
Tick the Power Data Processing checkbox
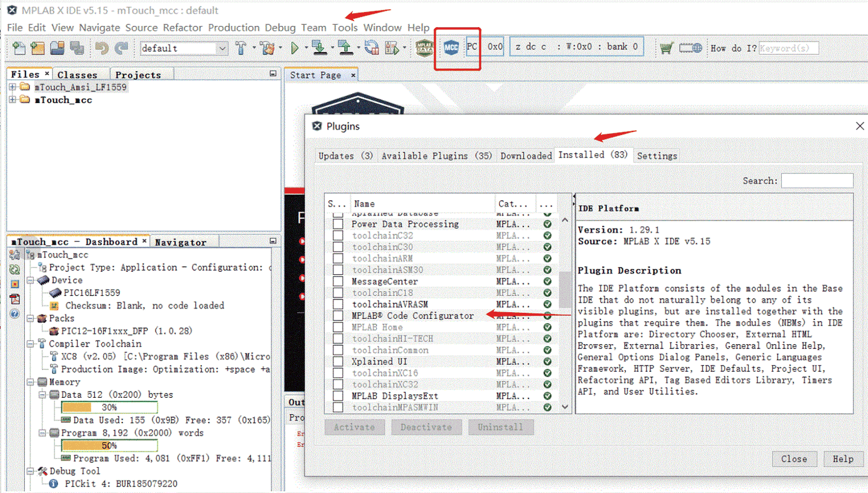[338, 224]
